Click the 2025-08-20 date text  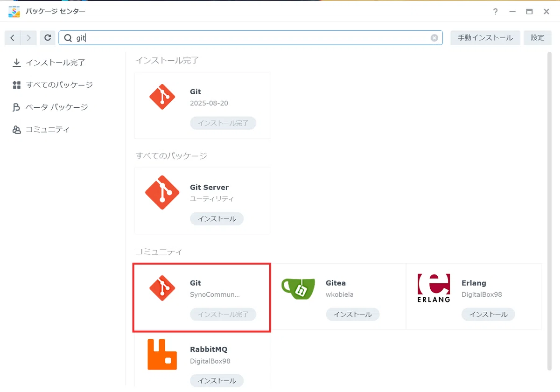[x=209, y=103]
